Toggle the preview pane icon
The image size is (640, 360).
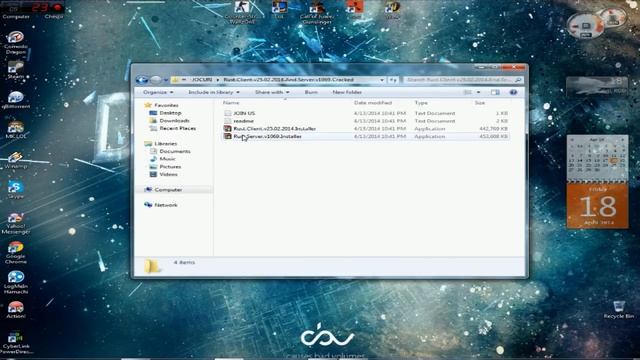pyautogui.click(x=495, y=92)
